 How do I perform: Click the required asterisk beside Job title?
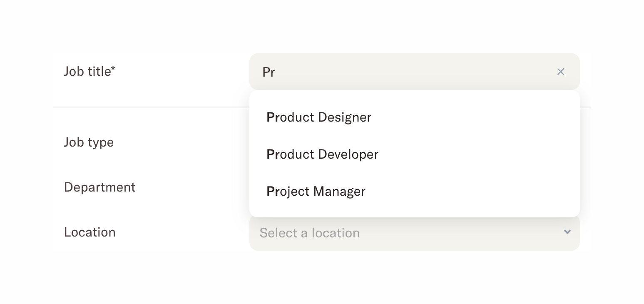pos(113,68)
